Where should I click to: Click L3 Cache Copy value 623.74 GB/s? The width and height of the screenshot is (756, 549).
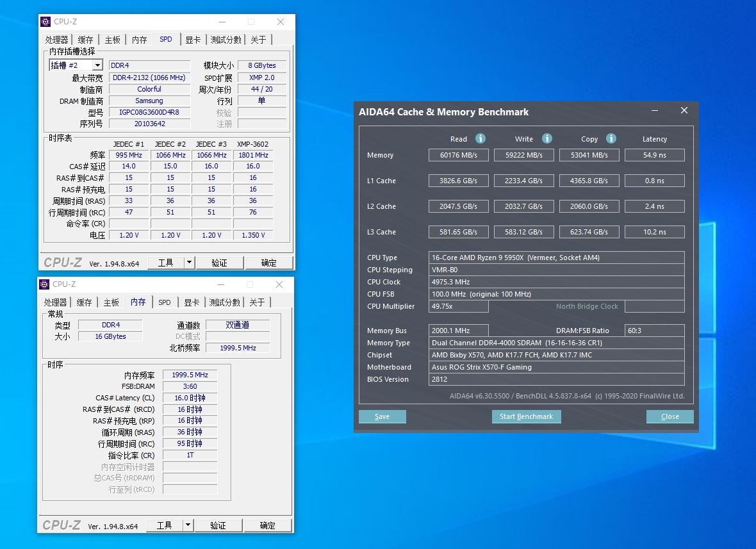click(x=589, y=232)
